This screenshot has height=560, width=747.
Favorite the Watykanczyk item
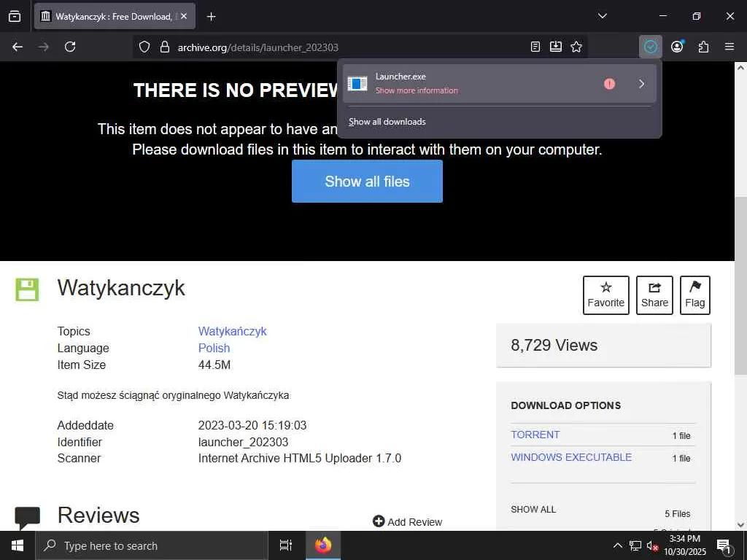pos(606,295)
